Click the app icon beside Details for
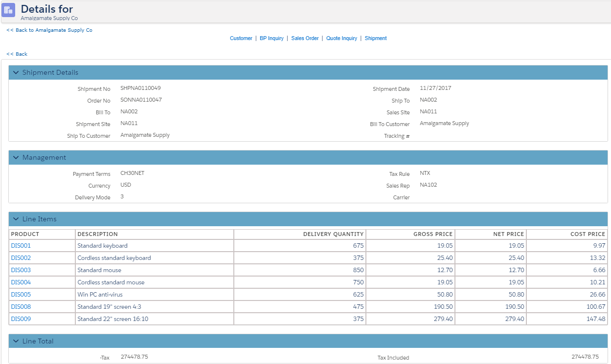The width and height of the screenshot is (611, 364). pyautogui.click(x=8, y=10)
